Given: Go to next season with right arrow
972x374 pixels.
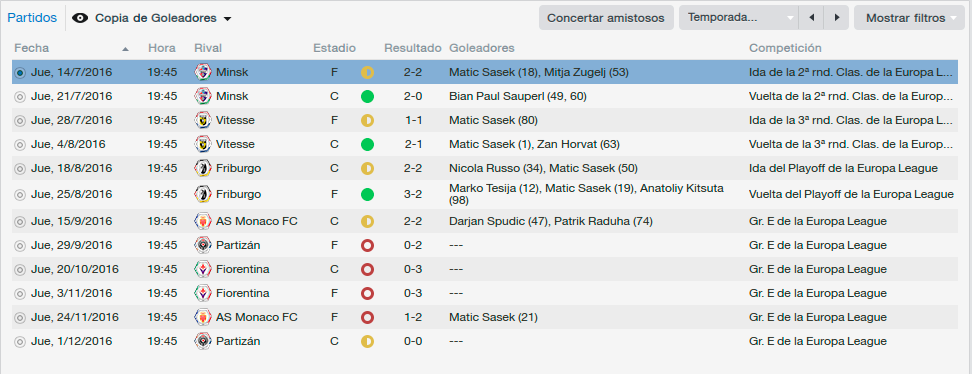Looking at the screenshot, I should click(x=836, y=17).
